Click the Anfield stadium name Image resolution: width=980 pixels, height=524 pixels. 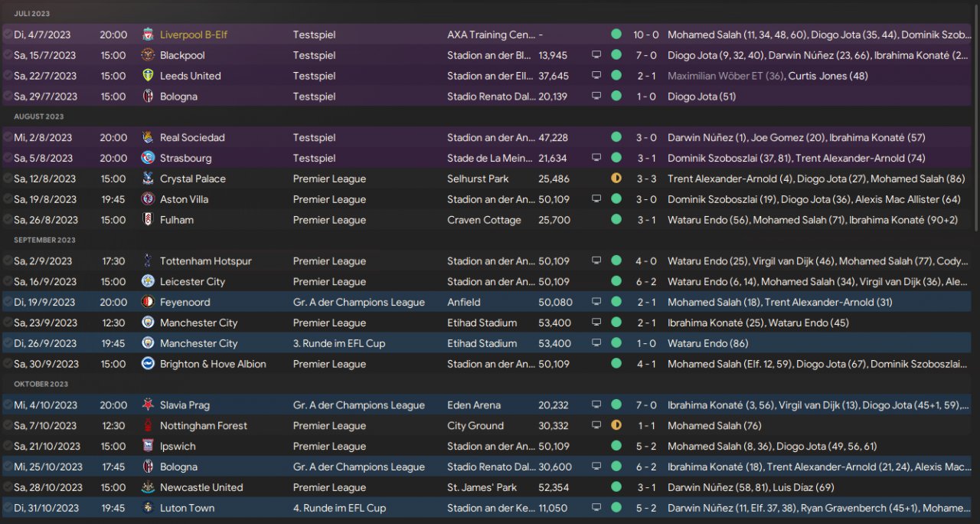pos(464,302)
